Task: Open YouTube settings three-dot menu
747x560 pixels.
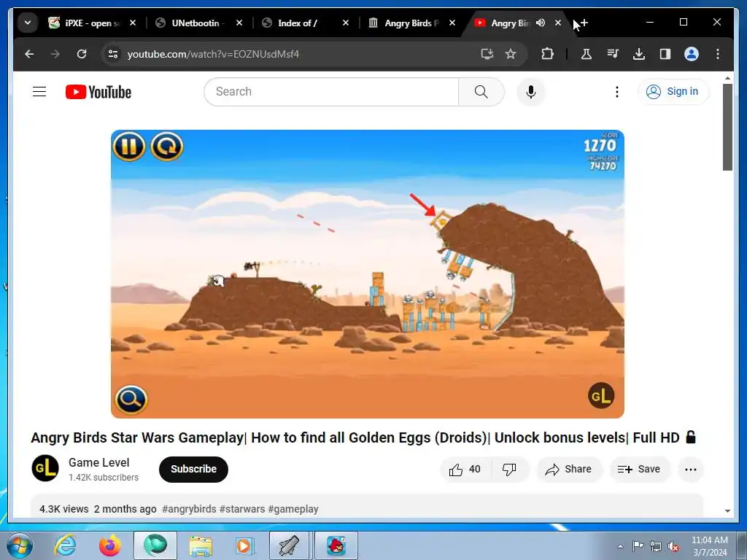Action: point(617,91)
